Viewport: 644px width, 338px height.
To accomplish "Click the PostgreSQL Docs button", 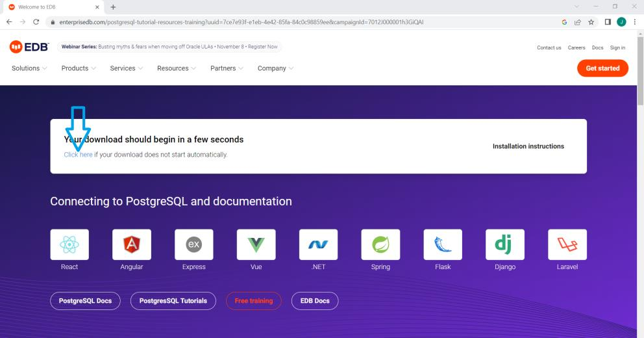I will (x=85, y=301).
